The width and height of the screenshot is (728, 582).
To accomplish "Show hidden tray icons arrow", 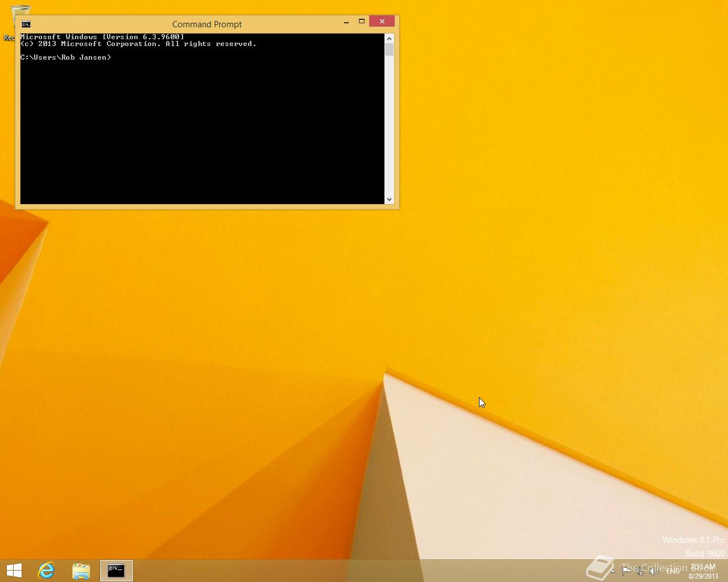I will 613,571.
